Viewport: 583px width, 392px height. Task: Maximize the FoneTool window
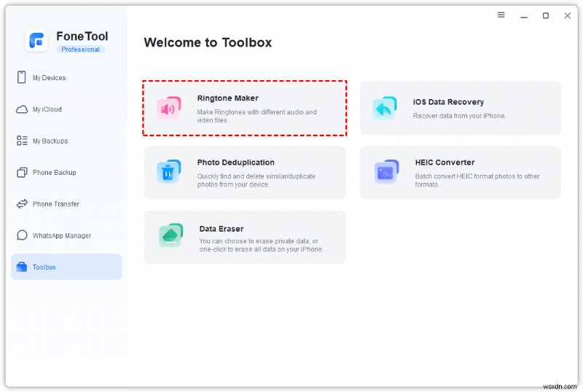coord(545,15)
